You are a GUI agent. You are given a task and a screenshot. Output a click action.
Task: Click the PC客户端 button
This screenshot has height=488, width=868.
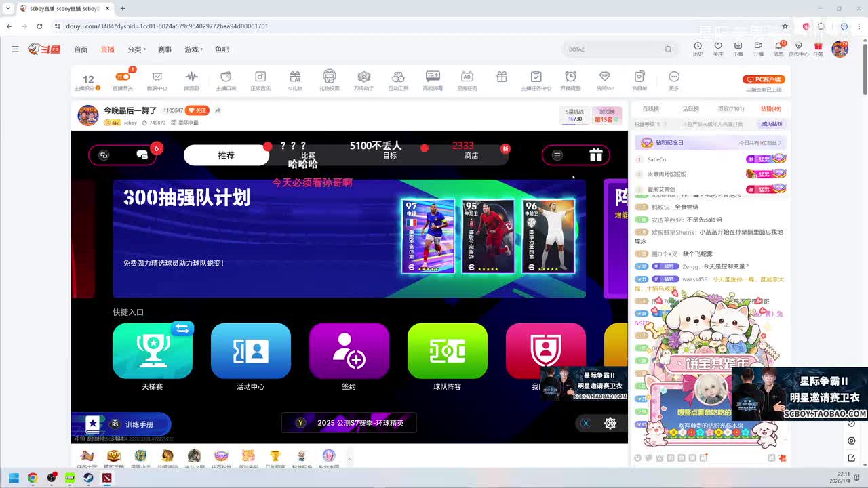[764, 79]
